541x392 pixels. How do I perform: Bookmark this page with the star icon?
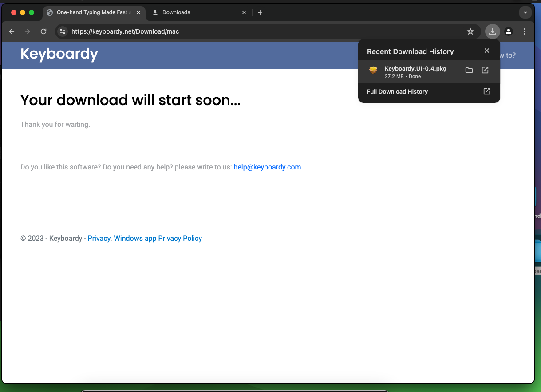tap(470, 31)
